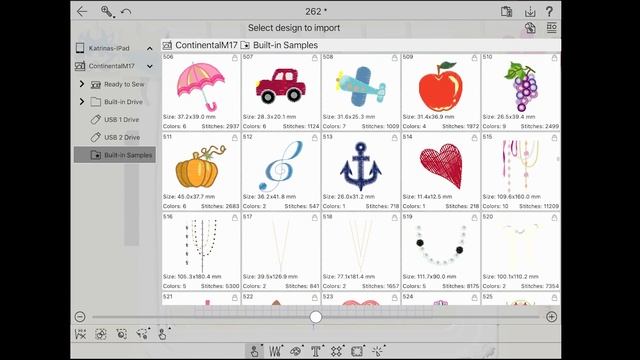640x360 pixels.
Task: Expand the Ready to Sew folder arrow
Action: pyautogui.click(x=82, y=84)
